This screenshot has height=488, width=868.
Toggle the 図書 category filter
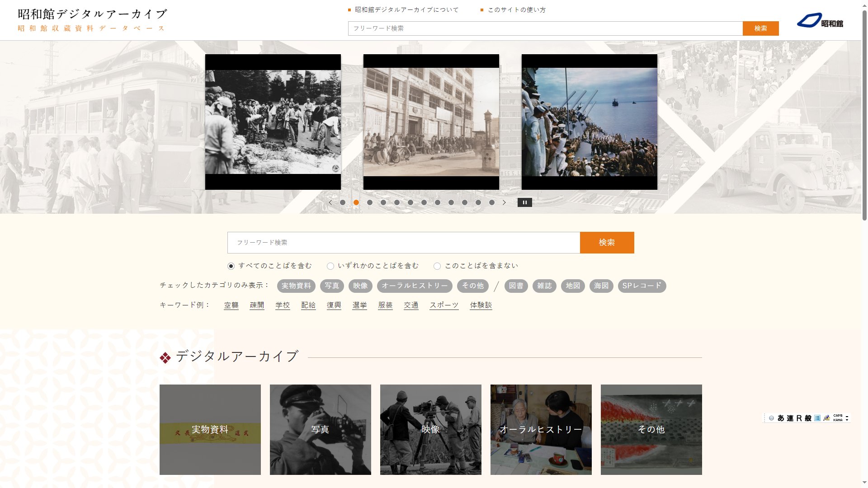[x=516, y=286]
